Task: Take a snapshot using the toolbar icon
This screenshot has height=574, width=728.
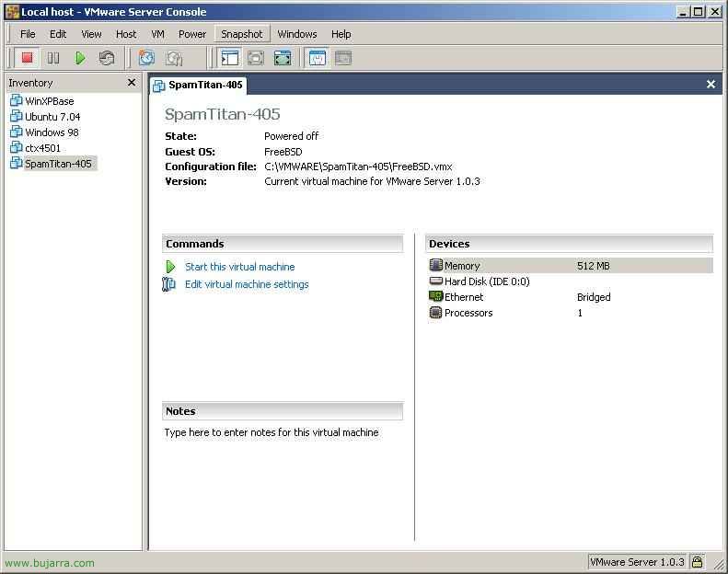Action: 146,58
